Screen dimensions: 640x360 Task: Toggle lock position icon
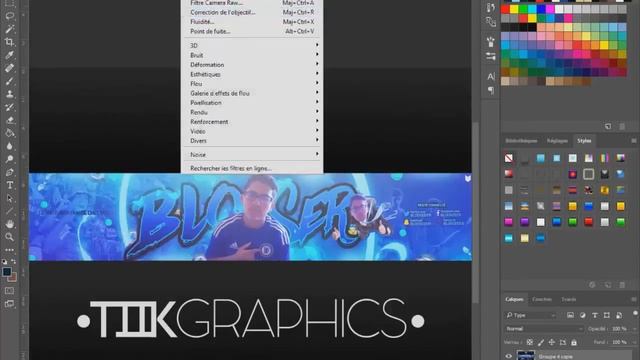coord(552,342)
